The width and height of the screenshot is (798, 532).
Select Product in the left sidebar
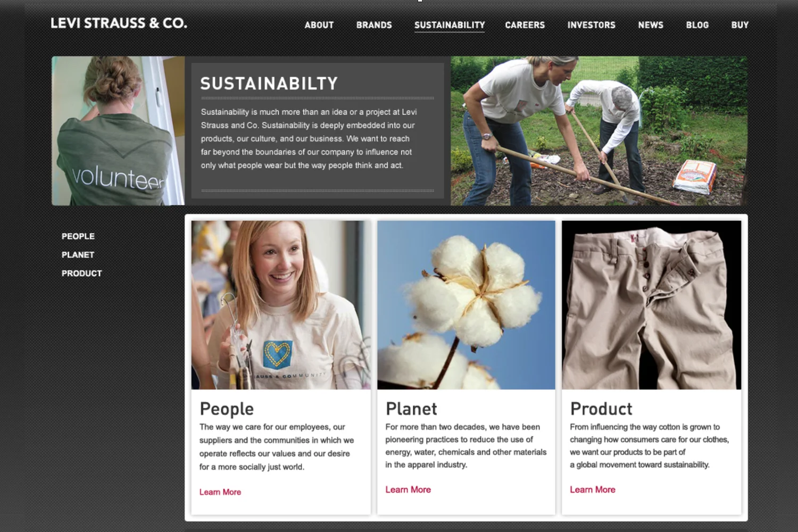pyautogui.click(x=81, y=273)
